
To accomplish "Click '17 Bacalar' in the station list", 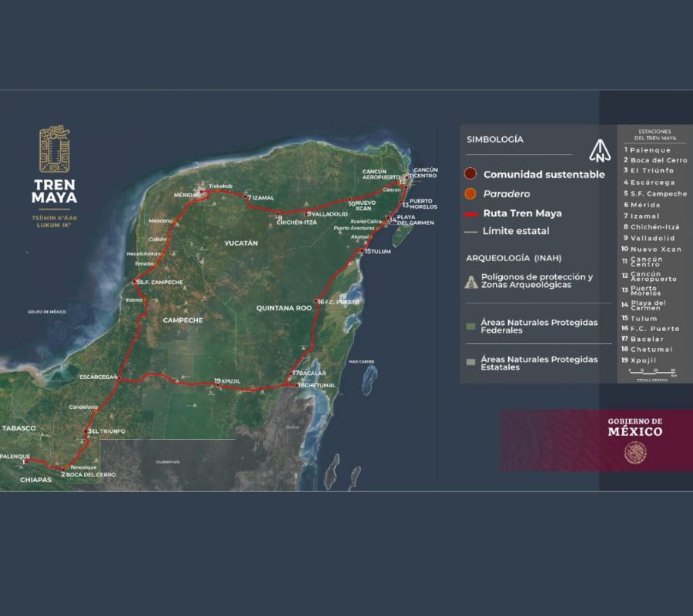I will point(642,339).
